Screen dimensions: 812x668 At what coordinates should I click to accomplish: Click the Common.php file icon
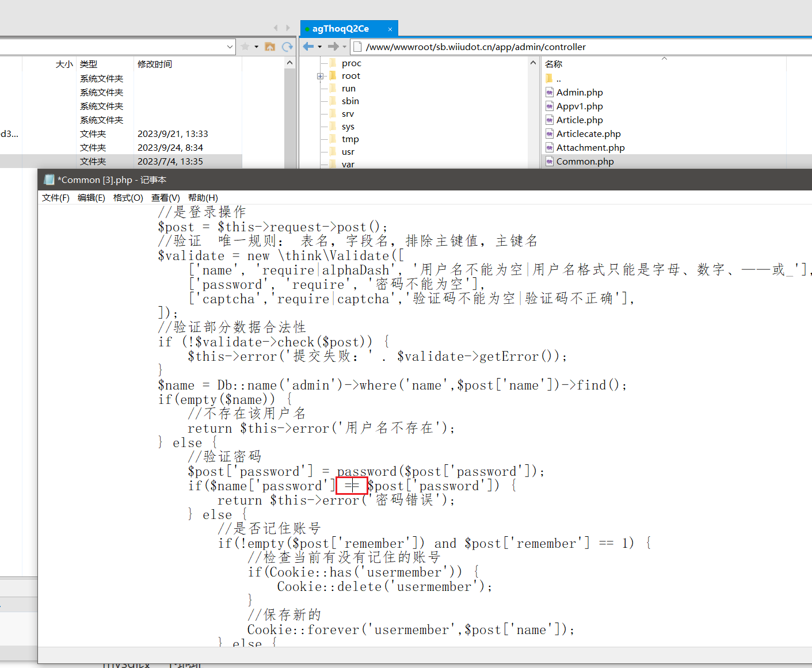550,161
